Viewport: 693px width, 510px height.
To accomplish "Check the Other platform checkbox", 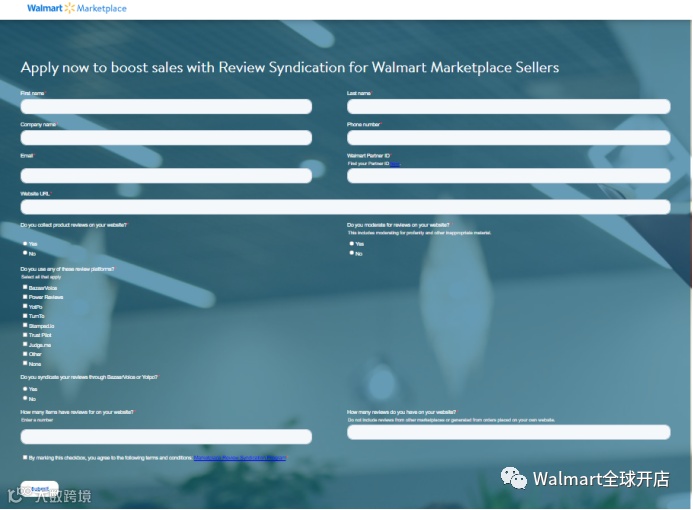I will pyautogui.click(x=25, y=354).
